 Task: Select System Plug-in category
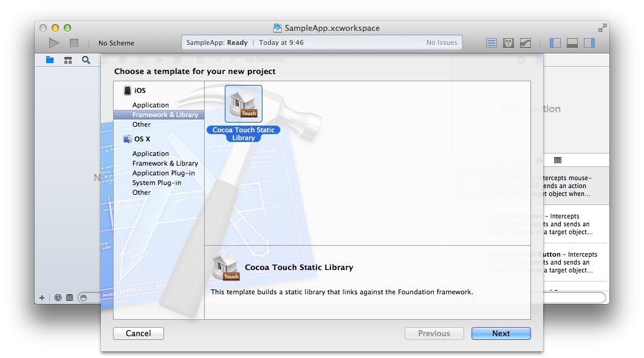click(157, 183)
